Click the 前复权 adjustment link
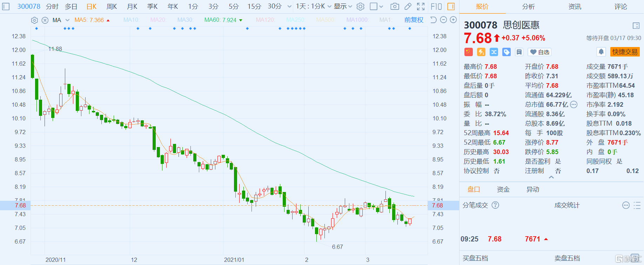Screen dimensions: 644x265 tap(414, 20)
